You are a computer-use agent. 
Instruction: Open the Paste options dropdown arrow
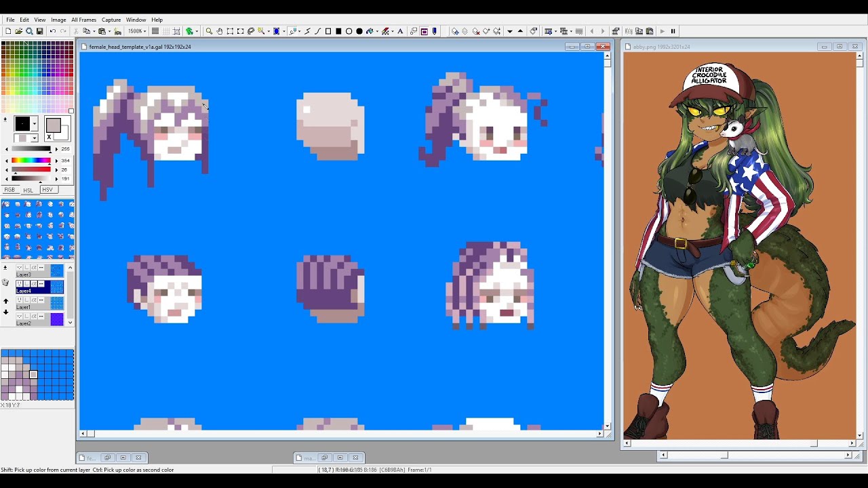(108, 31)
